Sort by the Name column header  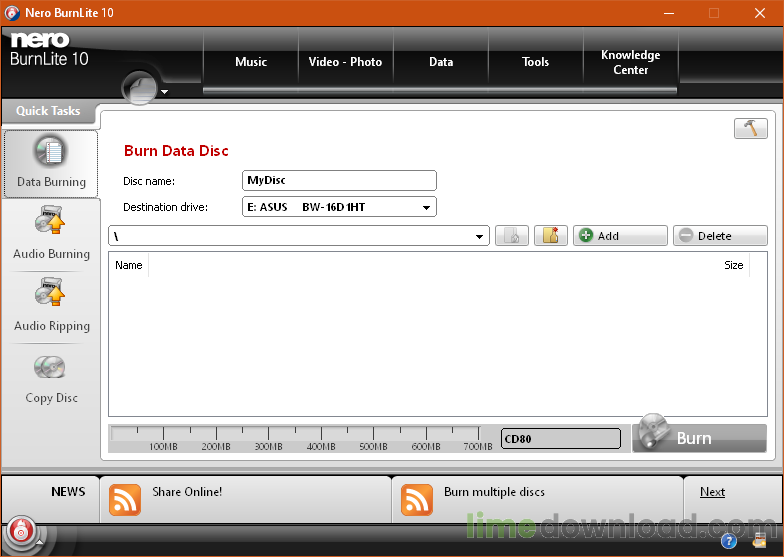[x=128, y=265]
